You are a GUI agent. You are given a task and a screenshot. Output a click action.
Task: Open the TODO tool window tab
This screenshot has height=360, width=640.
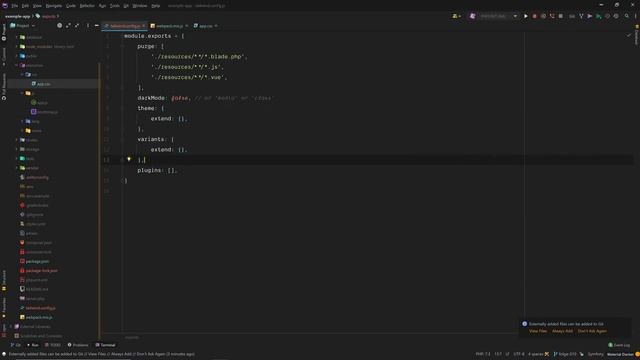coord(53,345)
